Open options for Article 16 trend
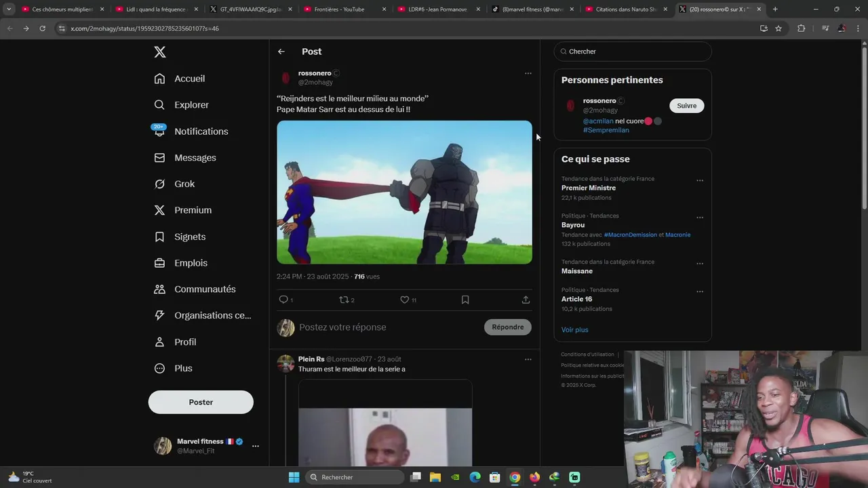 [x=700, y=291]
